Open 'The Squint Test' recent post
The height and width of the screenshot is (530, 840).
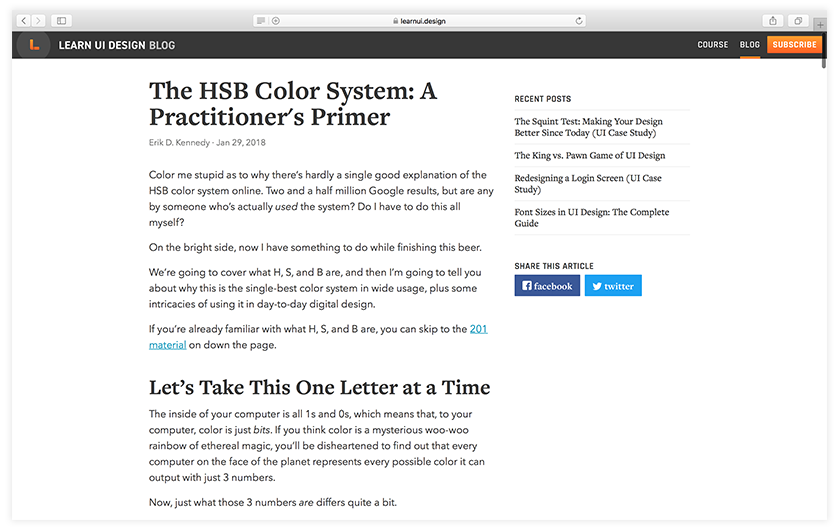[588, 127]
